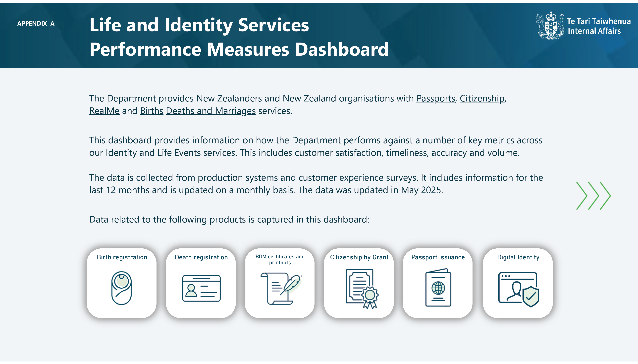
Task: Click the passport booklet icon
Action: (438, 287)
